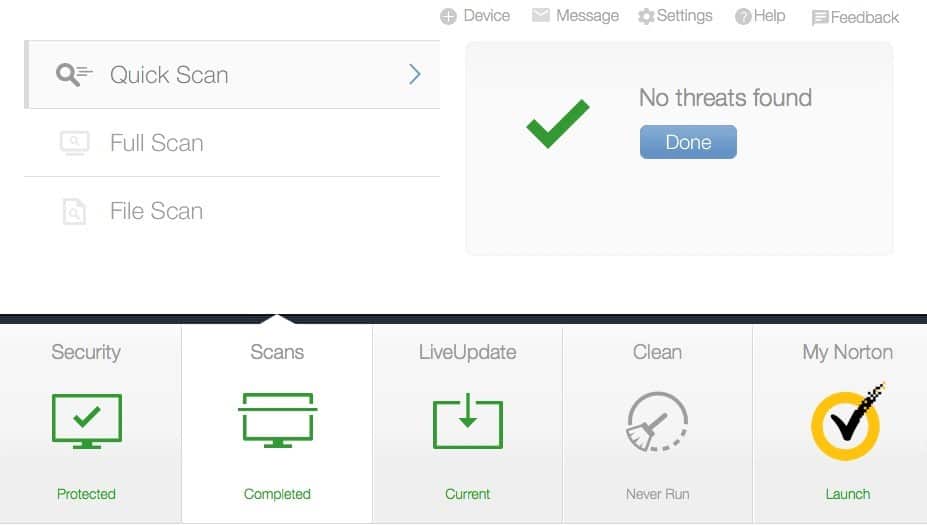This screenshot has width=927, height=525.
Task: Click the Settings gear icon
Action: (646, 17)
